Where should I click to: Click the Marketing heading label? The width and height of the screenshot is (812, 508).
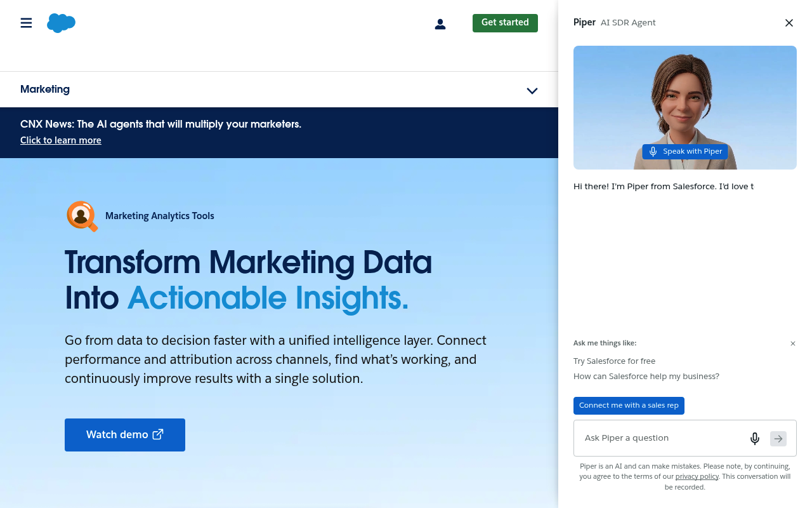click(45, 89)
